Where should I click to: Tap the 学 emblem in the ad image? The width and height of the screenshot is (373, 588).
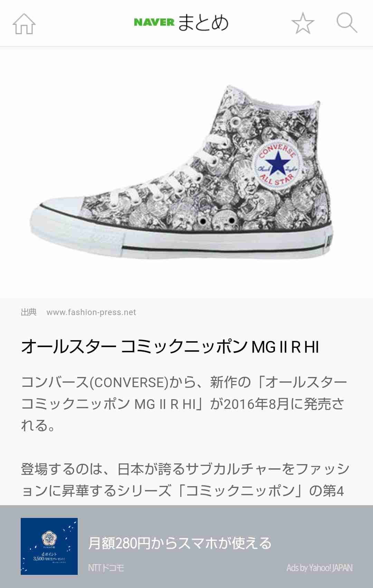[x=49, y=538]
